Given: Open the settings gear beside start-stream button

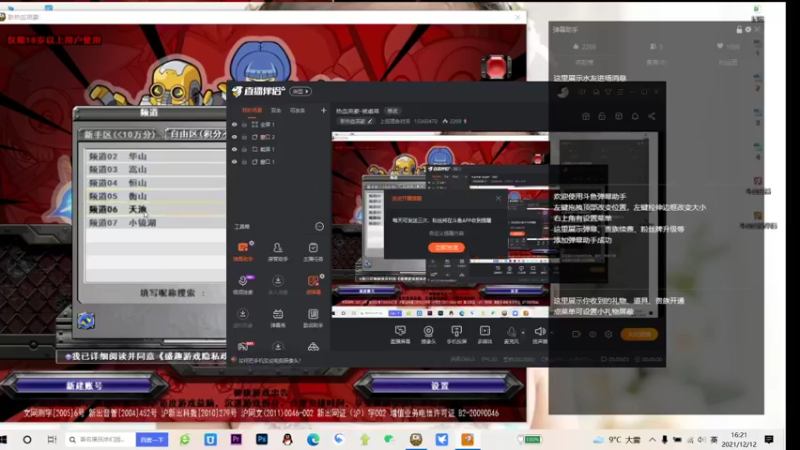Looking at the screenshot, I should click(608, 334).
